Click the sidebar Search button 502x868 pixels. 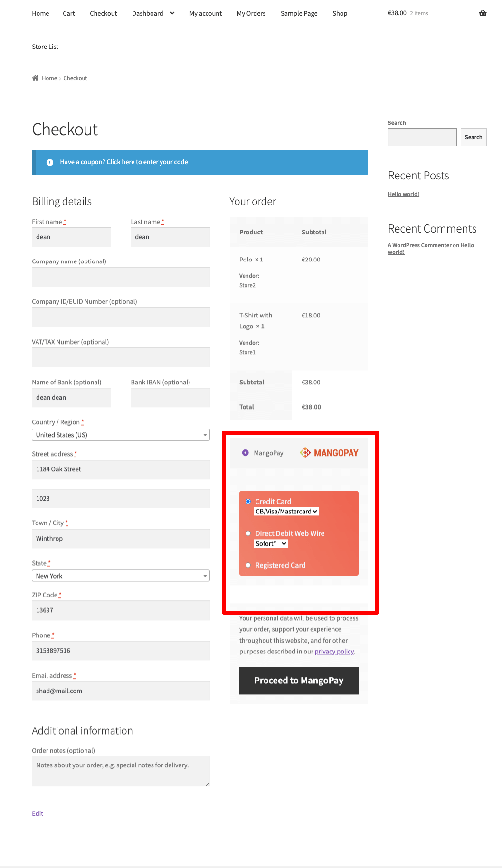tap(474, 137)
